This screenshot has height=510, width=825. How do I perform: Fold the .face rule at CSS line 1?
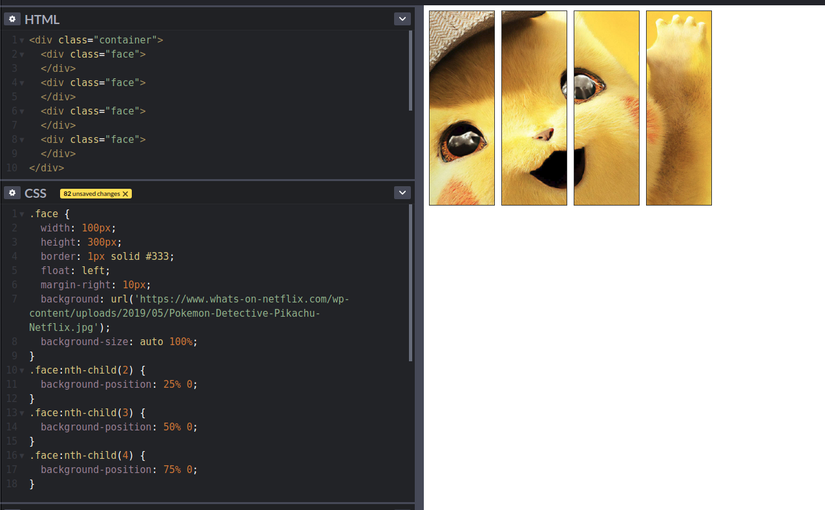22,214
